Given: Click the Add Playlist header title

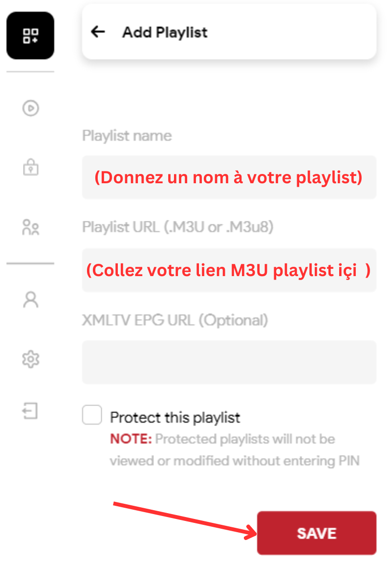Looking at the screenshot, I should [165, 32].
